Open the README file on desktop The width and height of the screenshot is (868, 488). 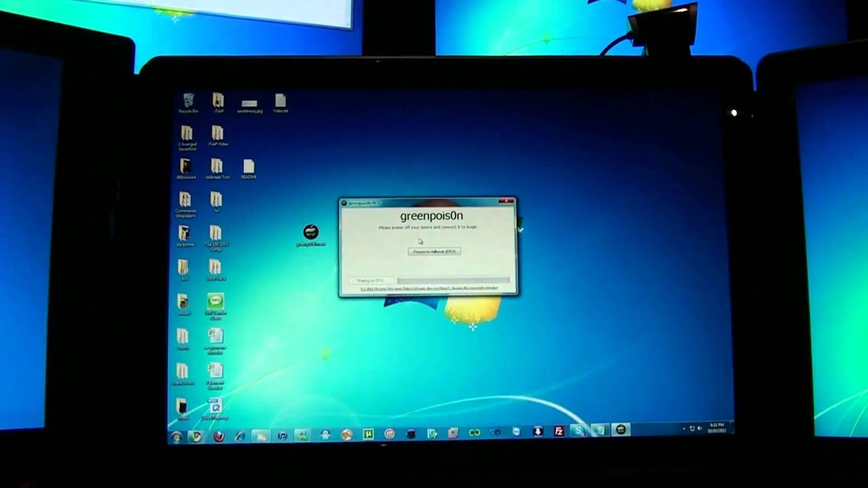point(248,169)
